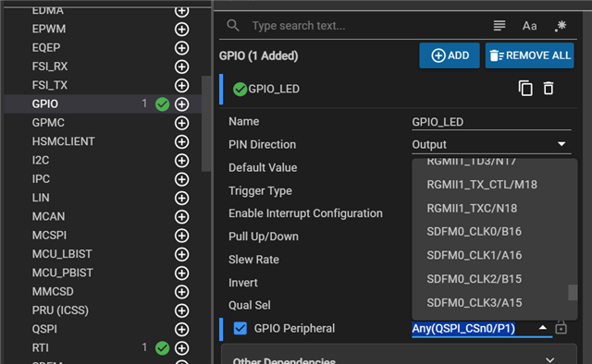This screenshot has height=364, width=592.
Task: Uncheck the GPIO Peripheral checkbox
Action: (x=240, y=328)
